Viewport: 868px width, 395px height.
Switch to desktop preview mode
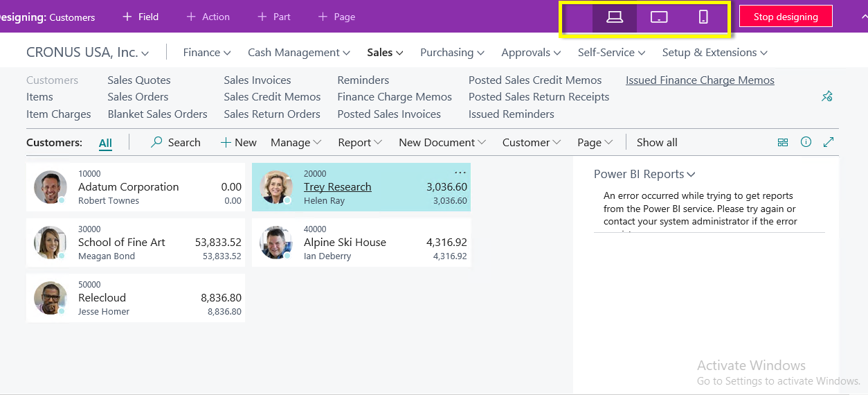[x=615, y=17]
